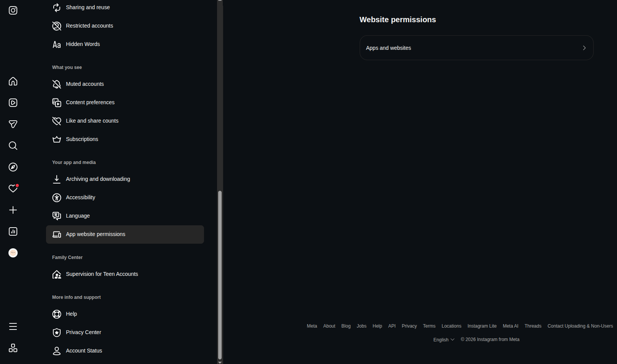Open the dashboard chart icon
This screenshot has width=617, height=364.
coord(13,231)
